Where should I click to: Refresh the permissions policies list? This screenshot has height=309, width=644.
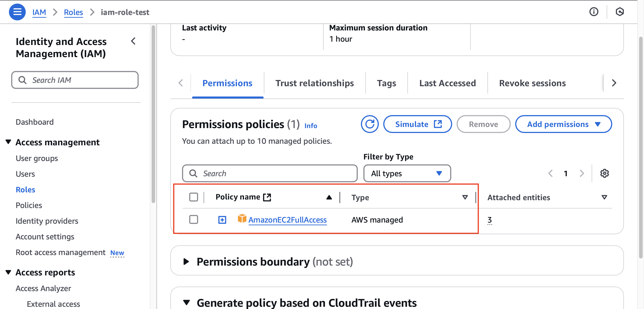(x=369, y=124)
